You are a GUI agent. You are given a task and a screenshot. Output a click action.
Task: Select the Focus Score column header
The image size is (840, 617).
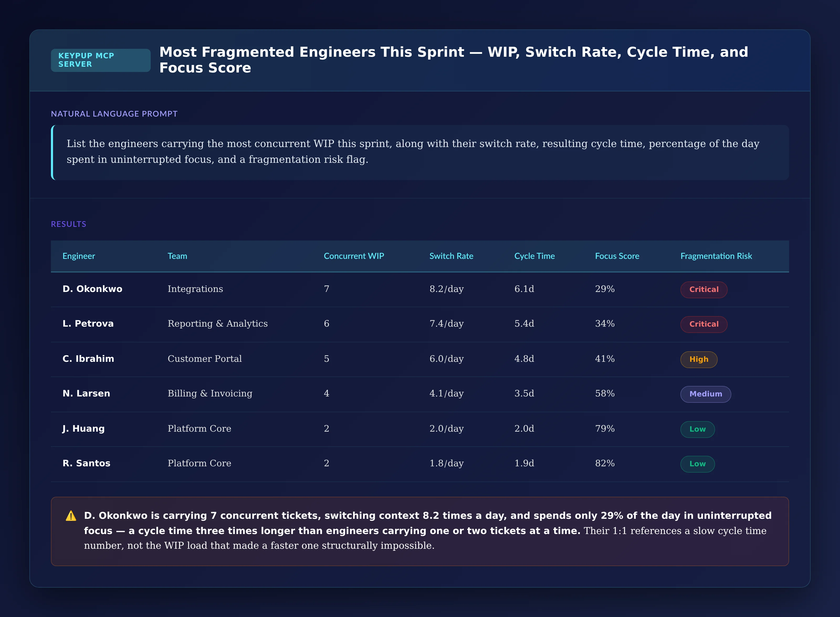(x=617, y=256)
